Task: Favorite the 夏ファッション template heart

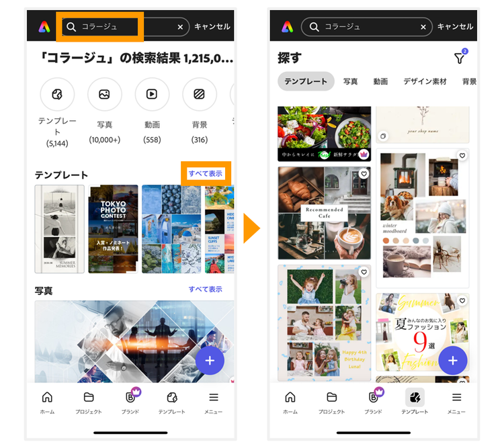Action: 462,301
